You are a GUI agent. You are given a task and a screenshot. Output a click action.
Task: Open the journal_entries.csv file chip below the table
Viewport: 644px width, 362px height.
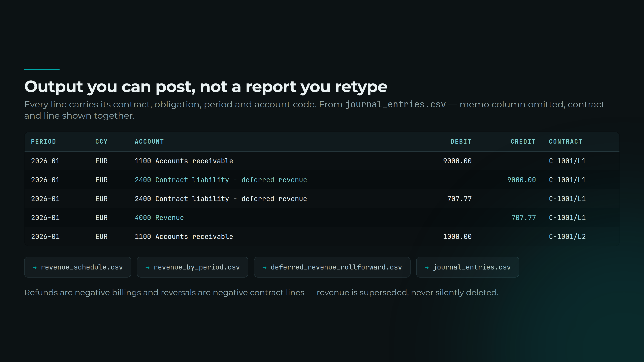[468, 267]
